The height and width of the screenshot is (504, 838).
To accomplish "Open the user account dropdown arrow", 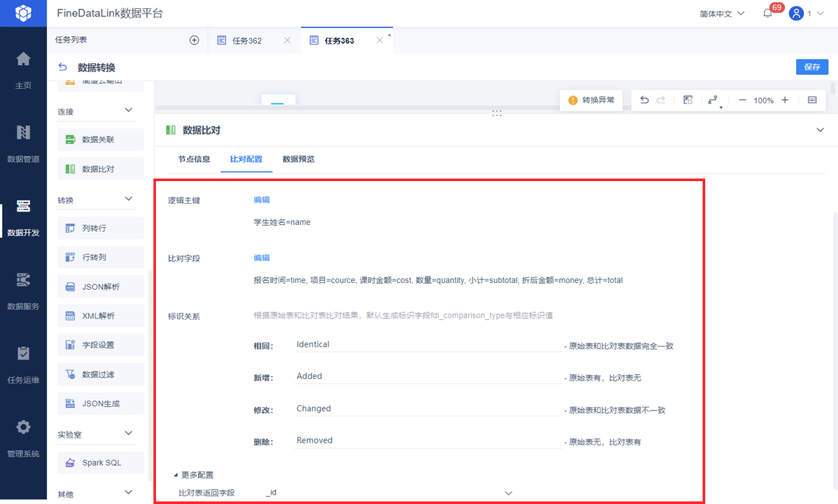I will [x=821, y=14].
